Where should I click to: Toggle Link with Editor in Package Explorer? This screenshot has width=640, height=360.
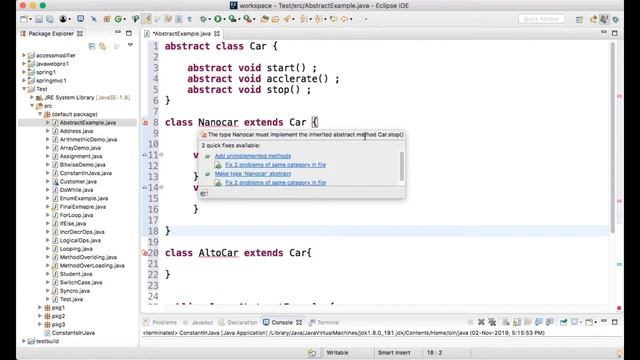pyautogui.click(x=103, y=47)
